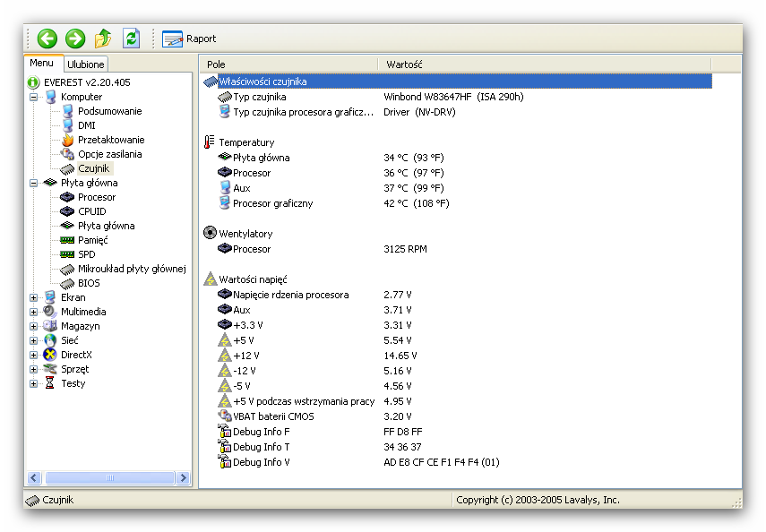Click the green Forward arrow toolbar icon
This screenshot has height=532, width=766.
tap(75, 39)
